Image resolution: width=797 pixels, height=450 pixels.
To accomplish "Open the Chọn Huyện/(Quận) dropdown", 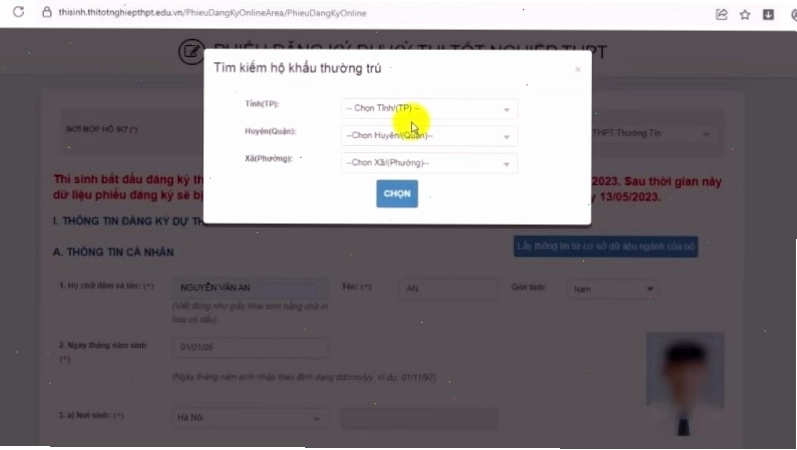I will click(x=429, y=136).
